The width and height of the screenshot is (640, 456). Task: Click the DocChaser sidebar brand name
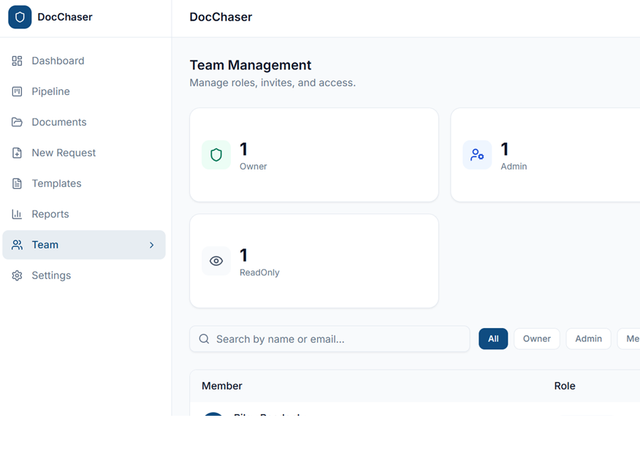coord(65,17)
